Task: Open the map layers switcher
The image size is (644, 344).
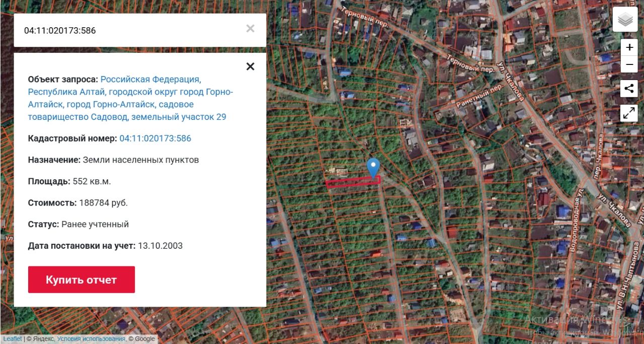Action: pos(625,20)
